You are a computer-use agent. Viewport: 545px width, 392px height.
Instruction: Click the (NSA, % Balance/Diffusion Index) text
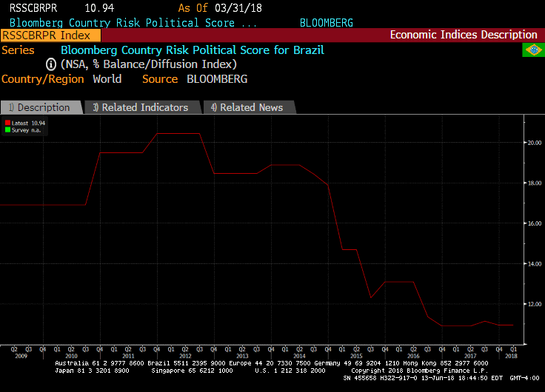tap(148, 64)
